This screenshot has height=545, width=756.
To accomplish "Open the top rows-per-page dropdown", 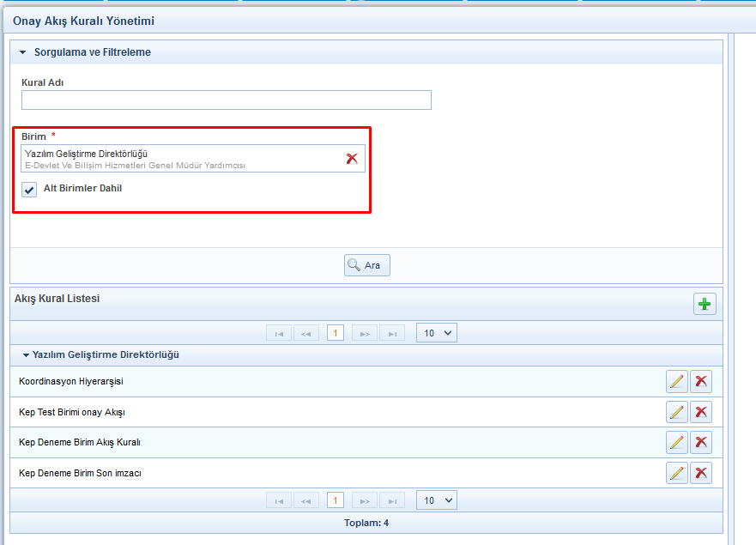I will pyautogui.click(x=437, y=333).
